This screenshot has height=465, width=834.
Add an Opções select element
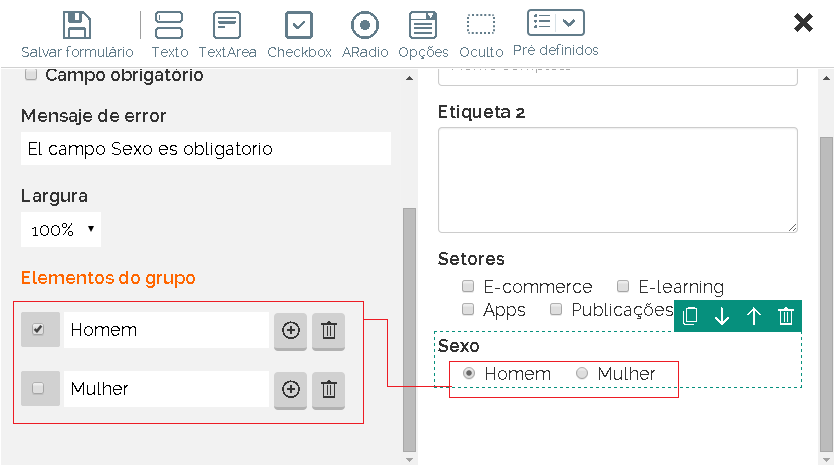(423, 25)
